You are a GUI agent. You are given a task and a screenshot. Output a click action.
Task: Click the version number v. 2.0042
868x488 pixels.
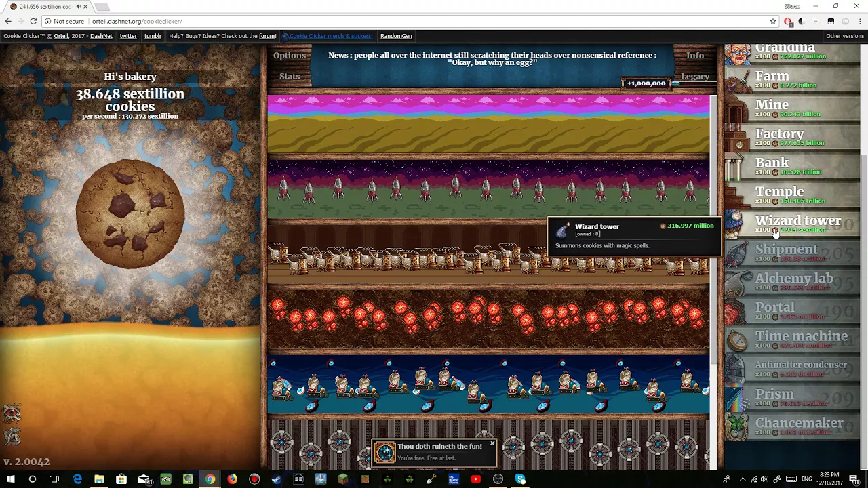[26, 462]
